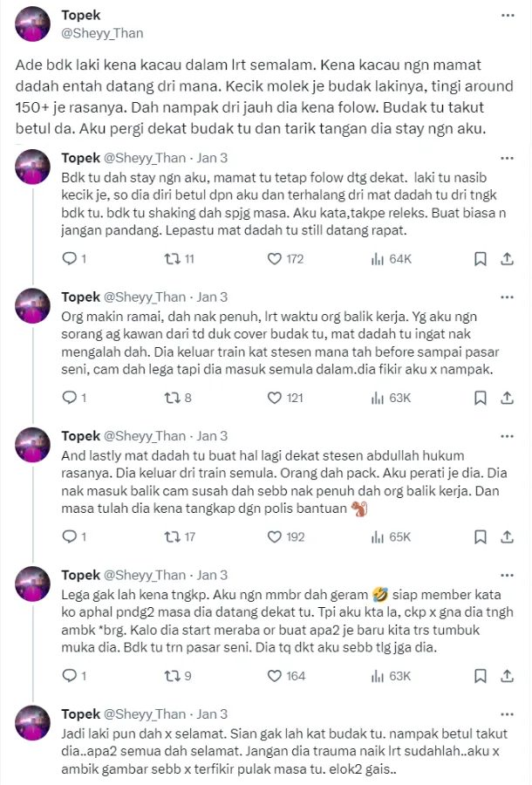View analytics for the 64K views tweet
This screenshot has width=532, height=785.
[379, 259]
